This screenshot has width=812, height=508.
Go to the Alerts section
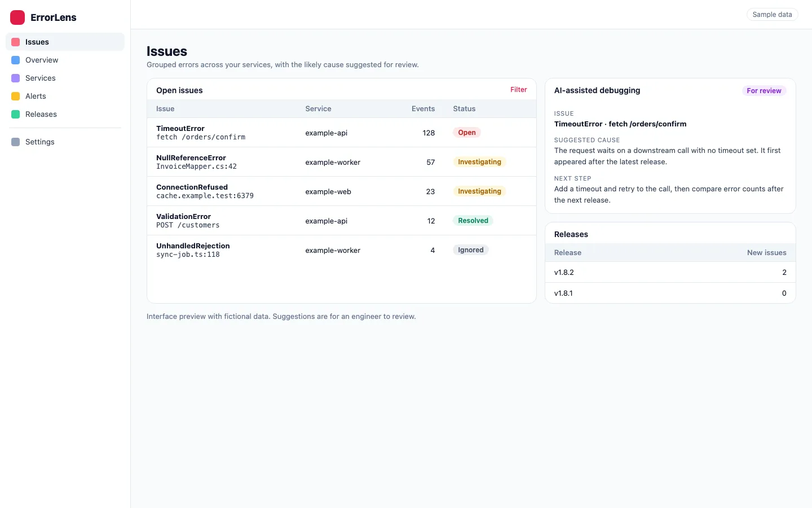(x=65, y=96)
